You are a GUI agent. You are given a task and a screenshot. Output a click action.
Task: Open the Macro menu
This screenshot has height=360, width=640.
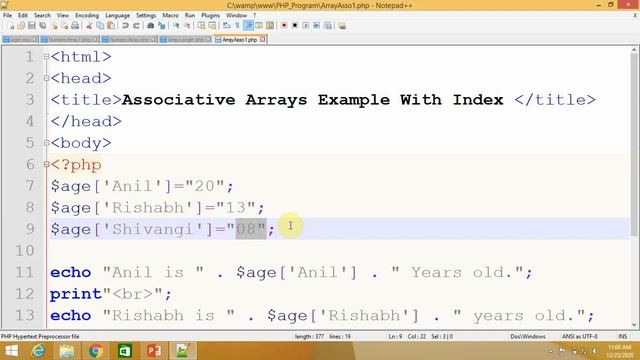point(170,16)
